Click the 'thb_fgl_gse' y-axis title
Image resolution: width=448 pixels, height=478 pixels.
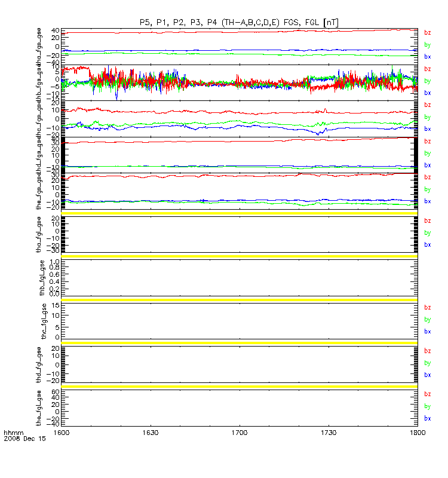tap(42, 278)
